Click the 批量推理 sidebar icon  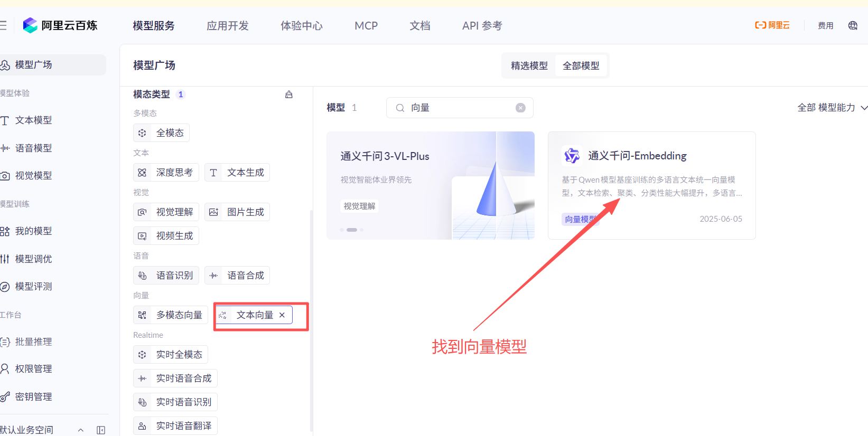5,342
